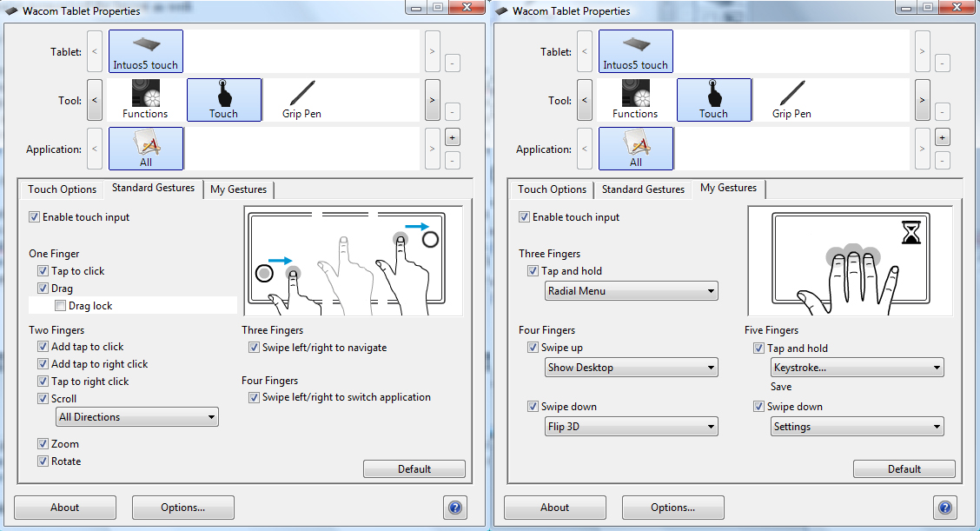The height and width of the screenshot is (531, 980).
Task: Open My Gestures tab in left window
Action: pyautogui.click(x=238, y=189)
